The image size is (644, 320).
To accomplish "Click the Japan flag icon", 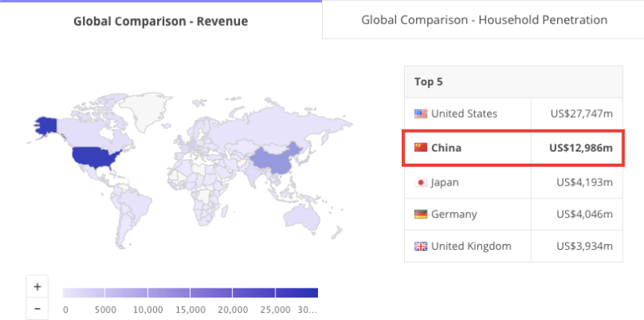I will [420, 182].
